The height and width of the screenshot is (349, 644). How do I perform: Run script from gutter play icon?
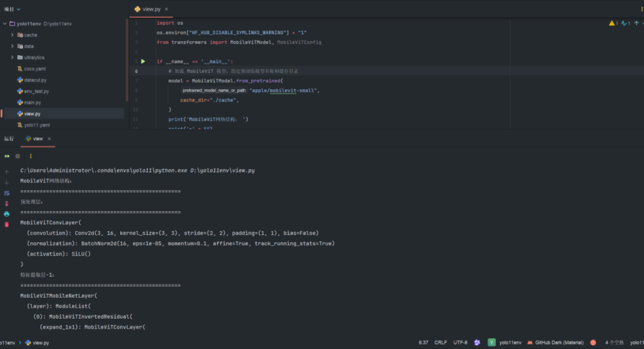pos(143,62)
